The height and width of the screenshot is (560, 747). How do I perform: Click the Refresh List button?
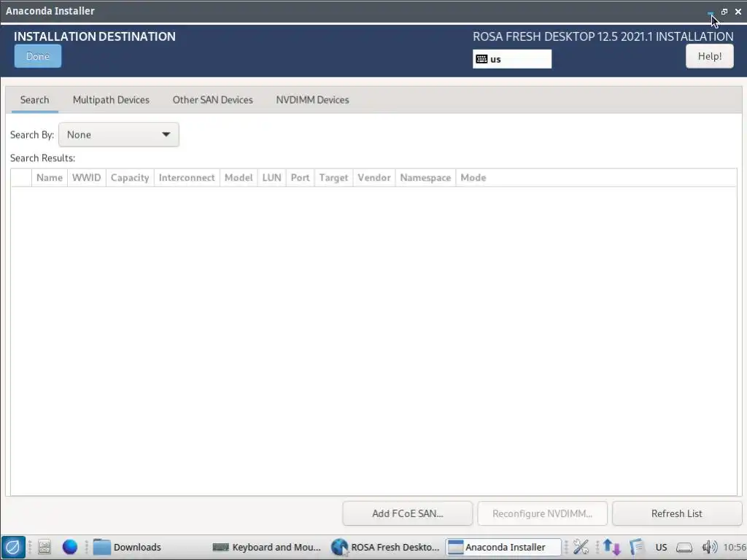pyautogui.click(x=676, y=513)
